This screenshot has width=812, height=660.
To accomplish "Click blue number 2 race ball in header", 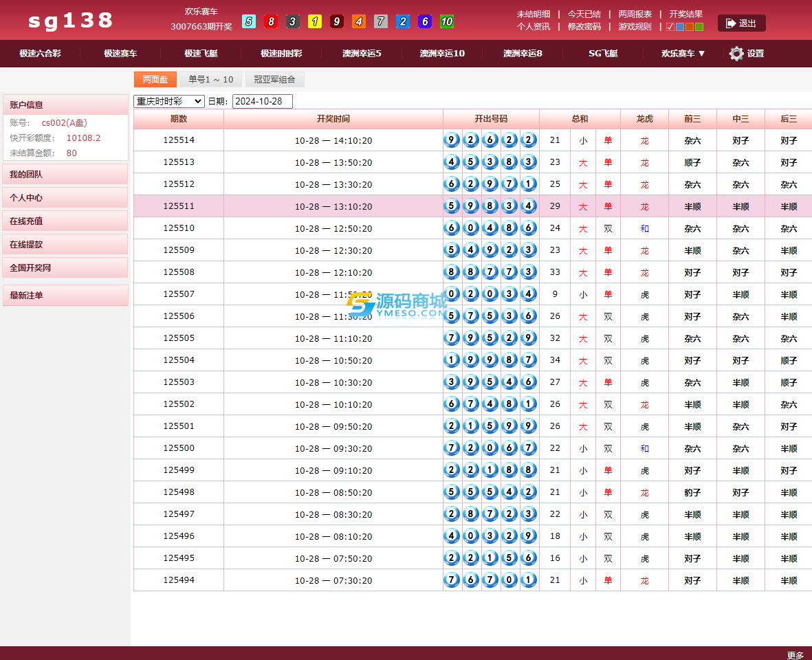I will click(402, 21).
